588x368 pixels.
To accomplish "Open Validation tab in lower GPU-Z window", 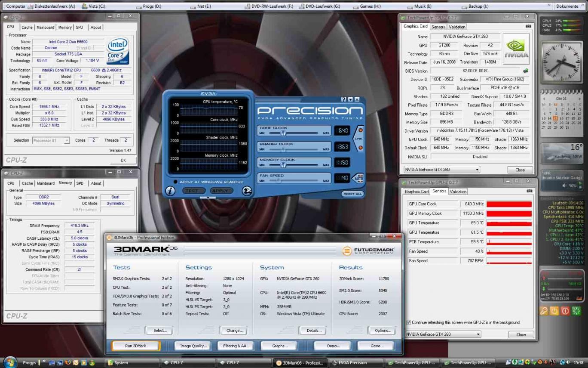I will (x=458, y=192).
